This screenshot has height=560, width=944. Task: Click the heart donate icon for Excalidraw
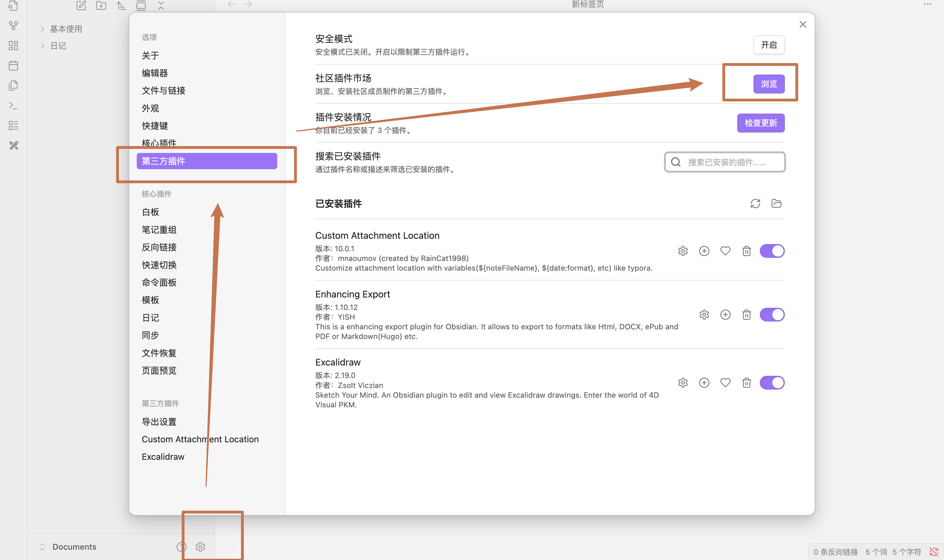tap(725, 383)
